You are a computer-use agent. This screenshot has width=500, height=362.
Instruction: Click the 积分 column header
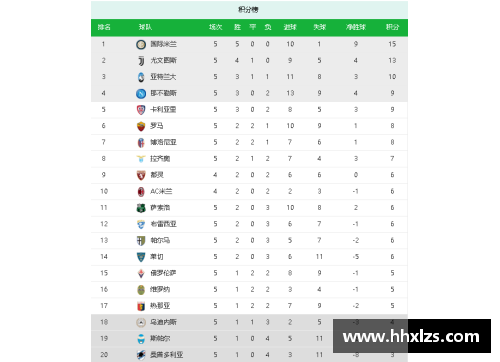(392, 27)
